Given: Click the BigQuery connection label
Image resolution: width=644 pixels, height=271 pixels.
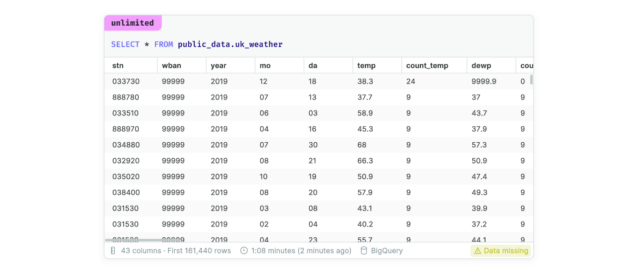Looking at the screenshot, I should [387, 251].
